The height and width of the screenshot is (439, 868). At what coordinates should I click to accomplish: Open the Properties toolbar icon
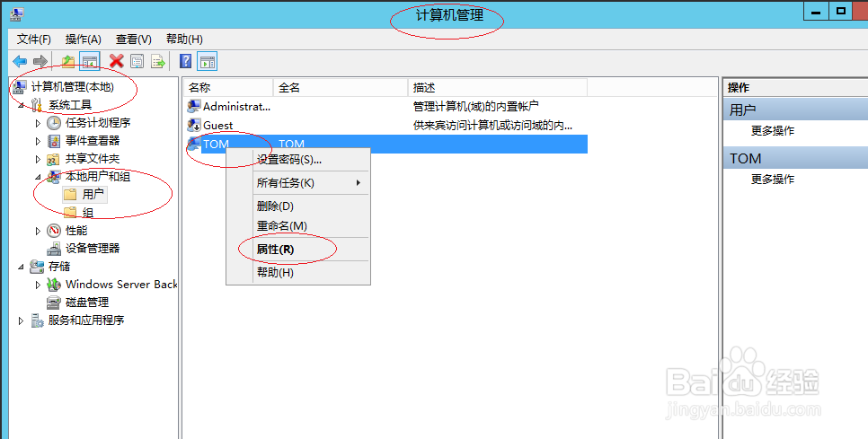pos(137,61)
